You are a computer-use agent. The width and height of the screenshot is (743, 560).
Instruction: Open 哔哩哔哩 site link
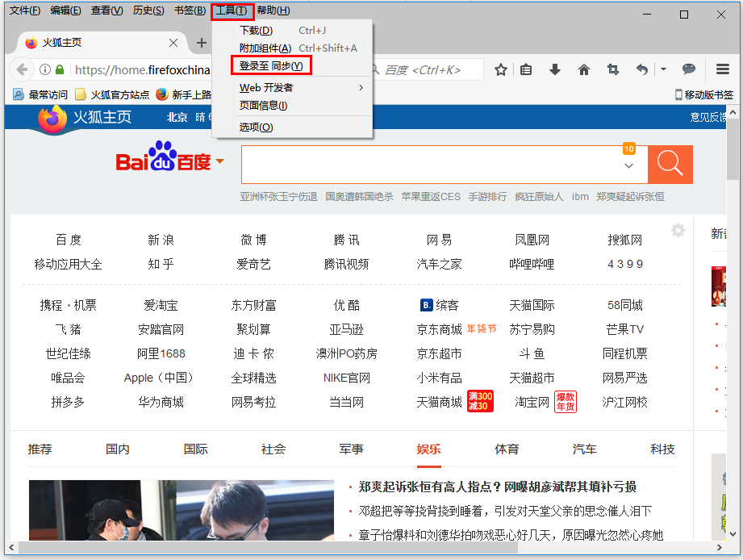tap(532, 265)
